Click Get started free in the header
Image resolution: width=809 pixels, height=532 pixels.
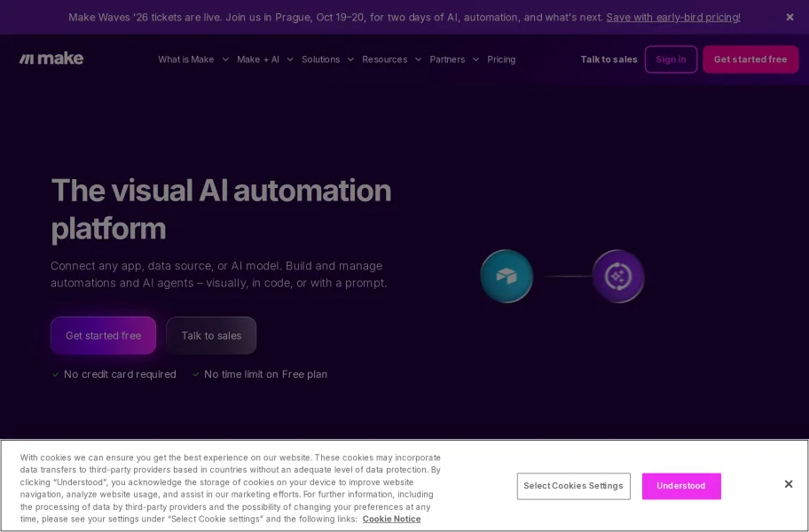pos(750,59)
